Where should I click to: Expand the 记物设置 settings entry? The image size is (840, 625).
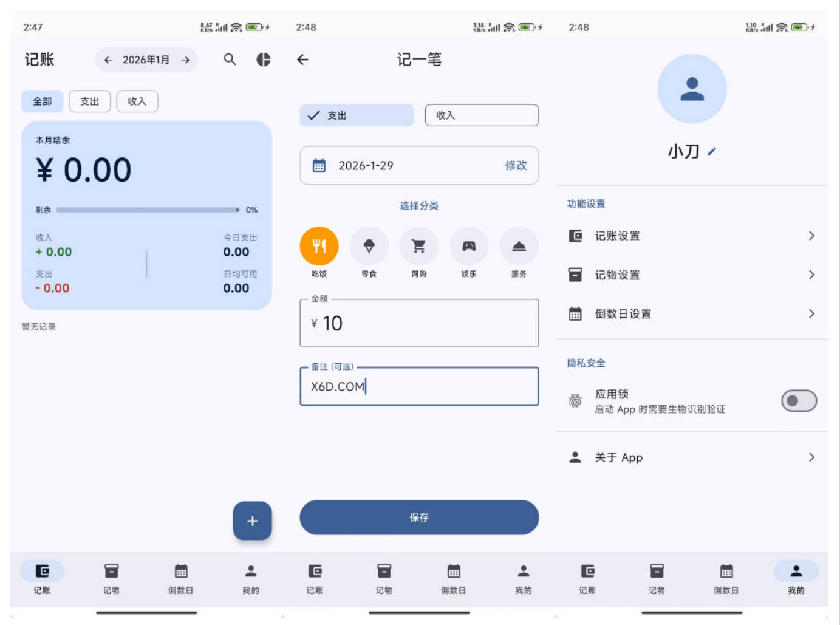692,275
